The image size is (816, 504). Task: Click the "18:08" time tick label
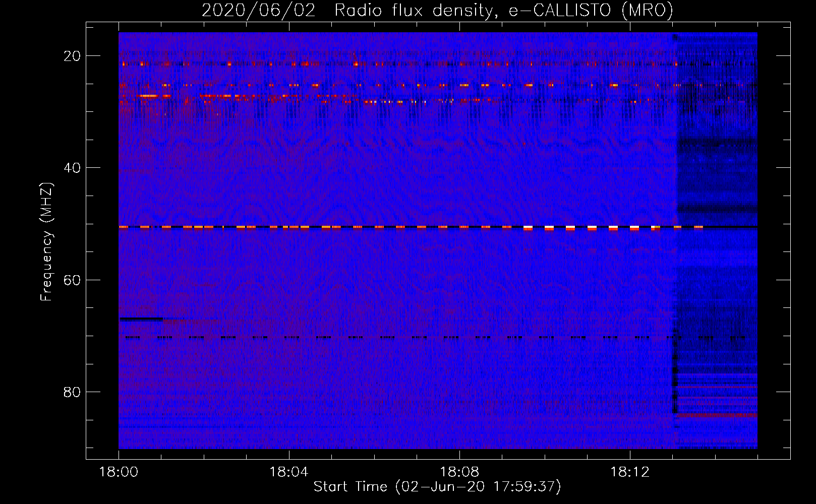tap(459, 472)
